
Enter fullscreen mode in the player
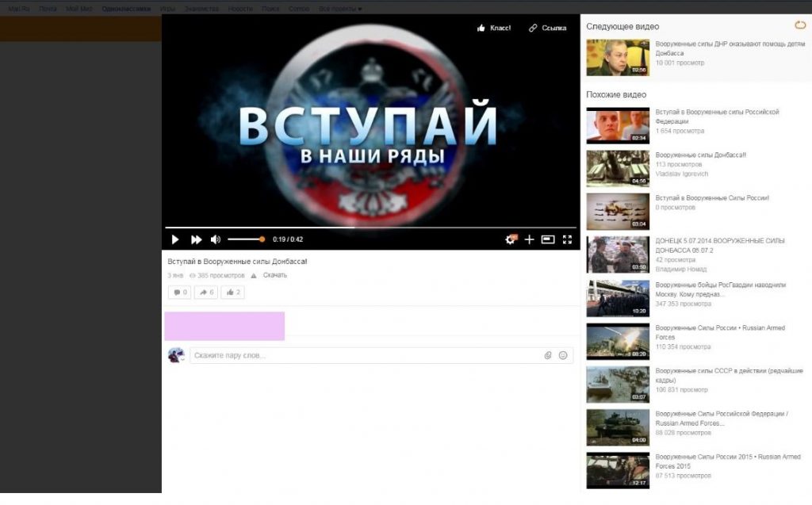pyautogui.click(x=567, y=239)
